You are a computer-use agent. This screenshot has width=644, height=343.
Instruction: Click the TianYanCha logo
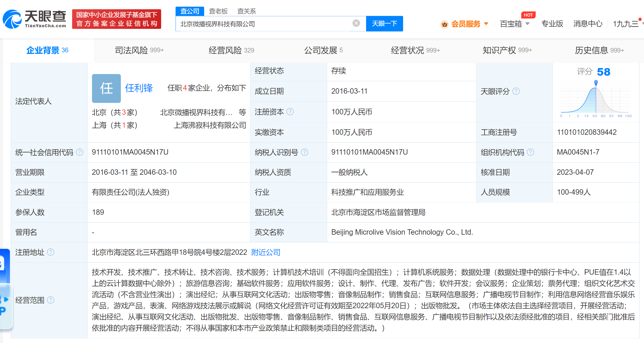(35, 19)
